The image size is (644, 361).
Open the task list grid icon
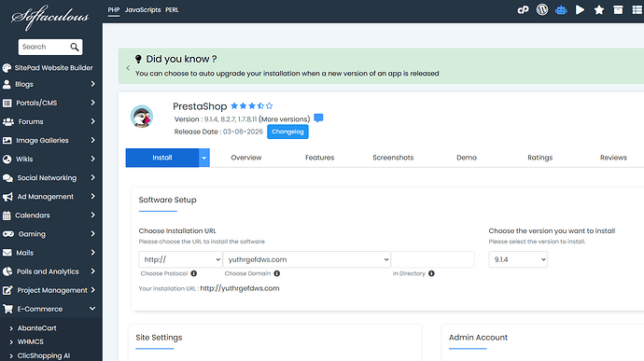637,10
